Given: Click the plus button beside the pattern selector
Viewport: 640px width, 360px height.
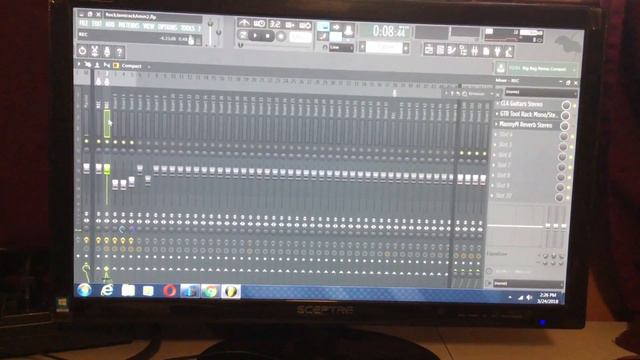Looking at the screenshot, I should point(406,49).
